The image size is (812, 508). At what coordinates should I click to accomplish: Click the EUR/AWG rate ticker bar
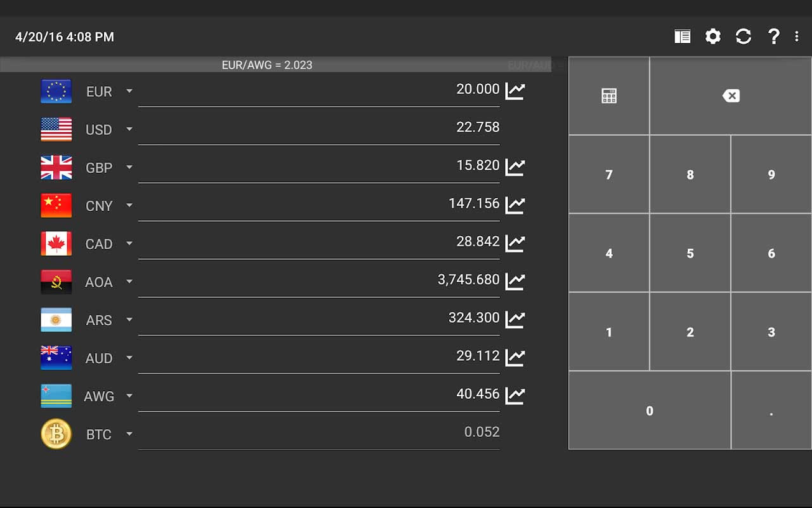coord(275,65)
